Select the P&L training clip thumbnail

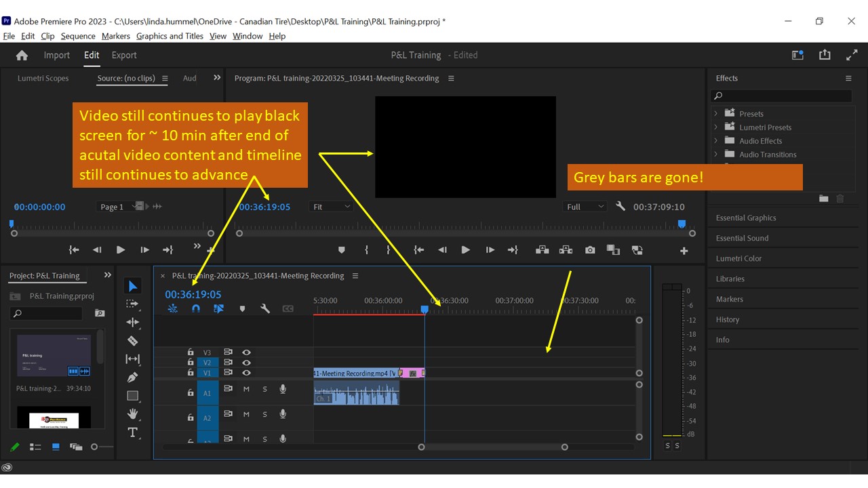tap(54, 356)
